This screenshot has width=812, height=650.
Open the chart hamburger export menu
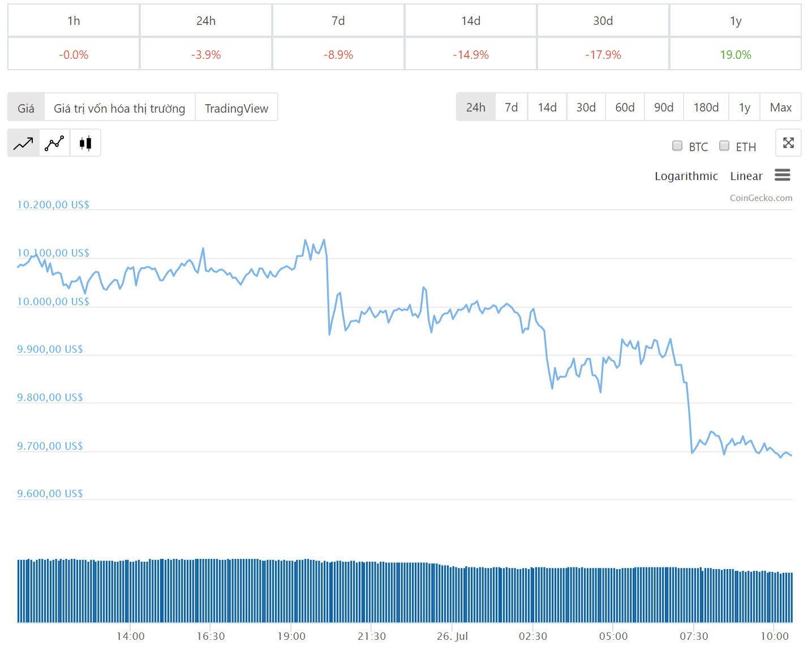(x=783, y=175)
